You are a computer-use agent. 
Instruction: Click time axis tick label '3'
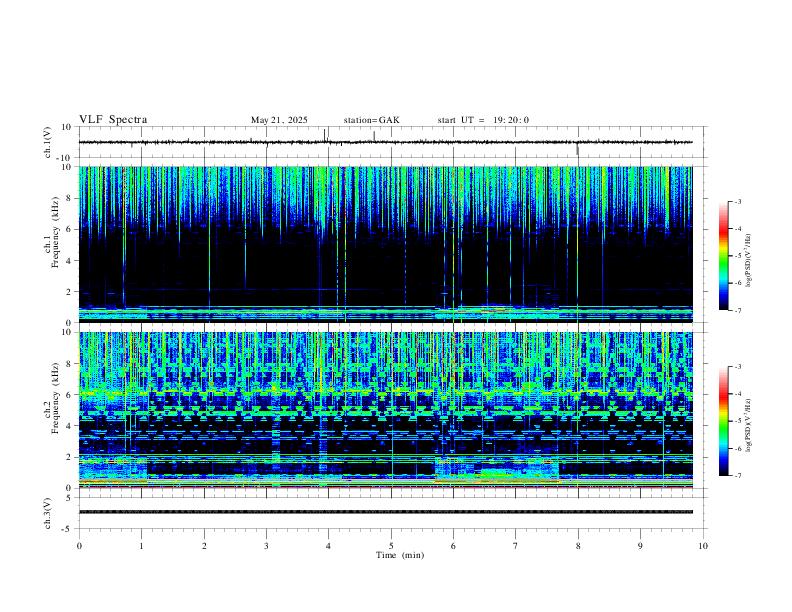[266, 546]
